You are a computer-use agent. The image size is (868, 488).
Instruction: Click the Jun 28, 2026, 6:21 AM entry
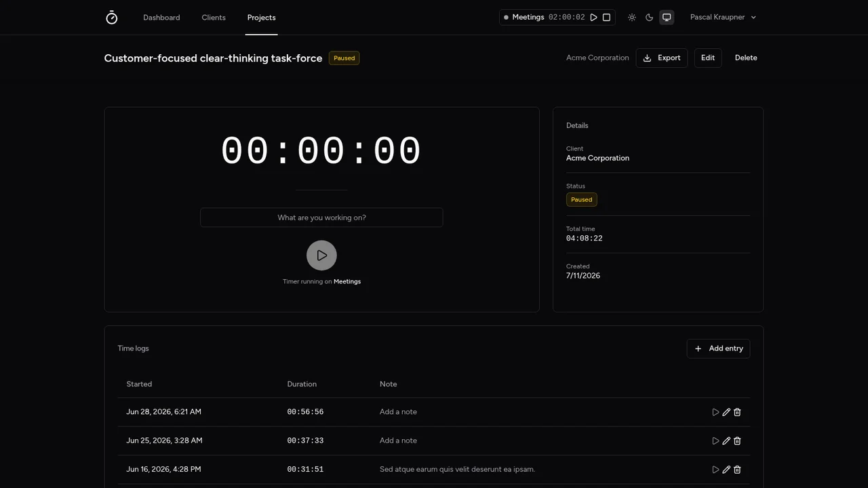click(x=163, y=412)
